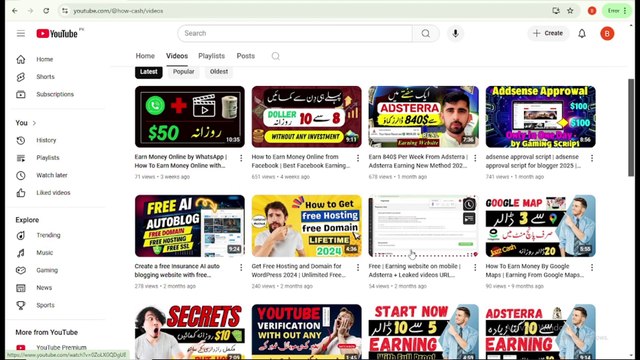The height and width of the screenshot is (360, 640).
Task: Open options for Adsterra 840$ video
Action: pos(475,158)
